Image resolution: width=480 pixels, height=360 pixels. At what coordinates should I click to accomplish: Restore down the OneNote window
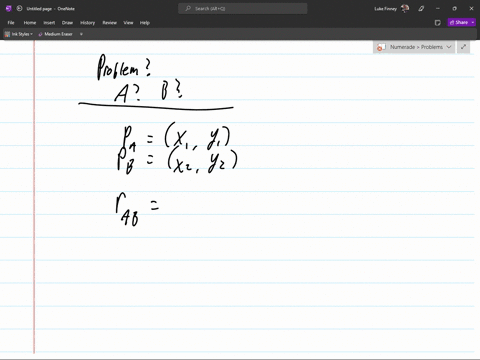tap(454, 9)
